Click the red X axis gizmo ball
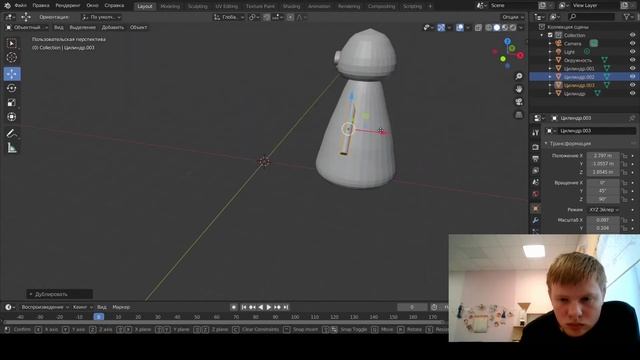 coord(520,56)
